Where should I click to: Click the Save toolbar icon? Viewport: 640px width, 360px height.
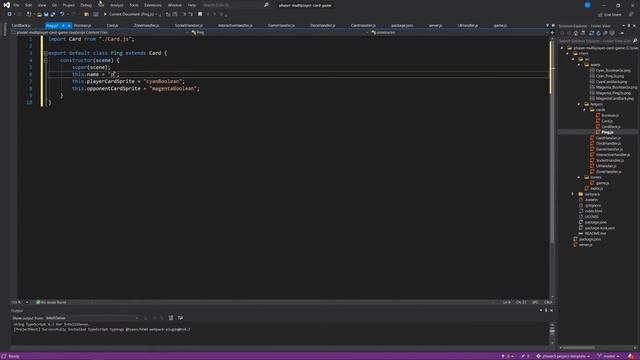[46, 14]
